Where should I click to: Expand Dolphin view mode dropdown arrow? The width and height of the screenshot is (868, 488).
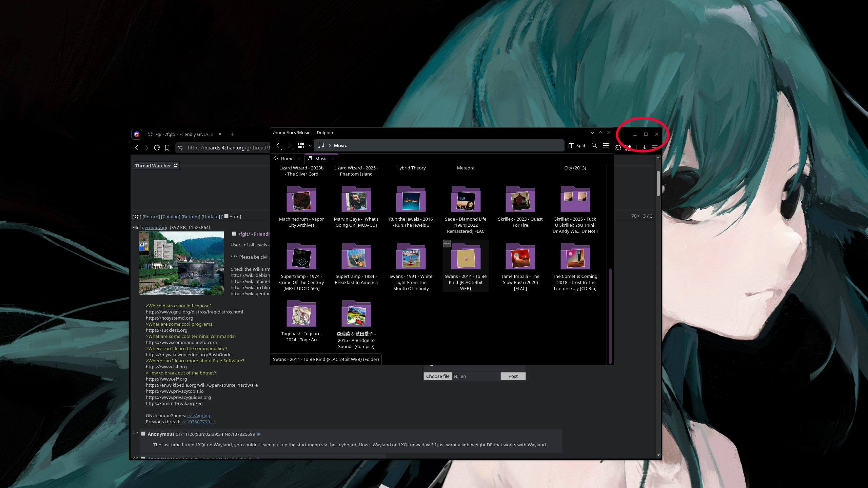coord(310,145)
